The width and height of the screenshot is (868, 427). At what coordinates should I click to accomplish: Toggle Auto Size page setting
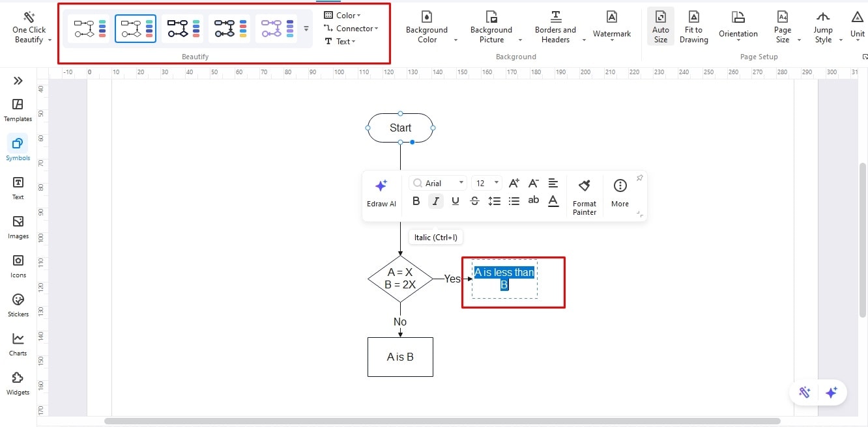pos(661,27)
